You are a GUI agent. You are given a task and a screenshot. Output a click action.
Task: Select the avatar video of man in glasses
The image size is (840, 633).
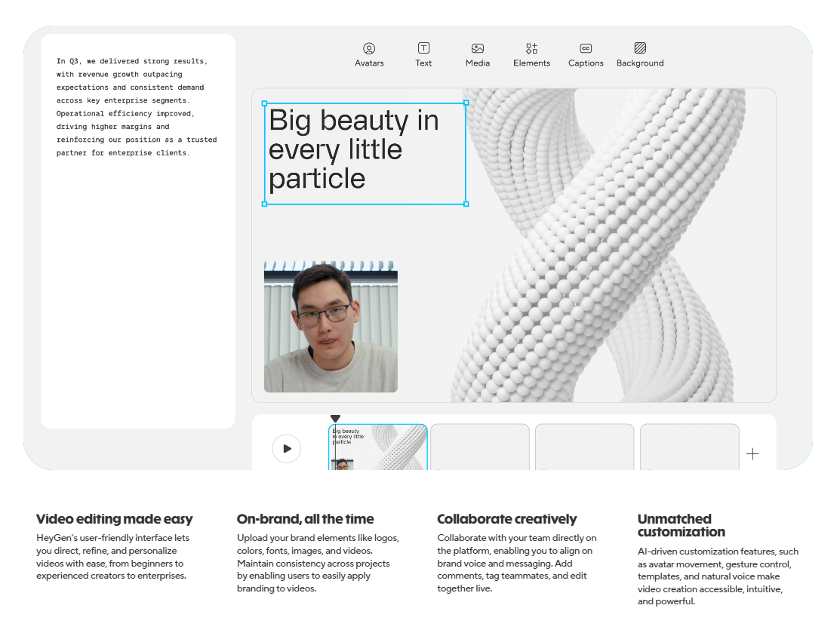click(x=331, y=327)
